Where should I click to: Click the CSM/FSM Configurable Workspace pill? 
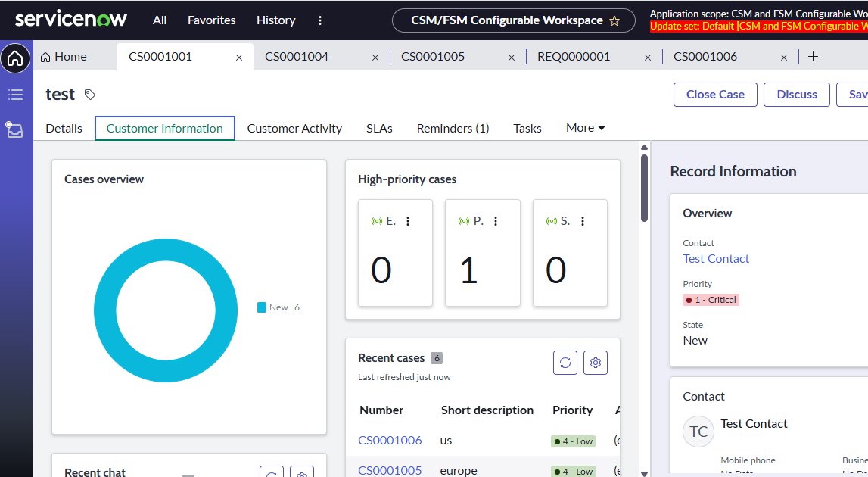pyautogui.click(x=513, y=20)
